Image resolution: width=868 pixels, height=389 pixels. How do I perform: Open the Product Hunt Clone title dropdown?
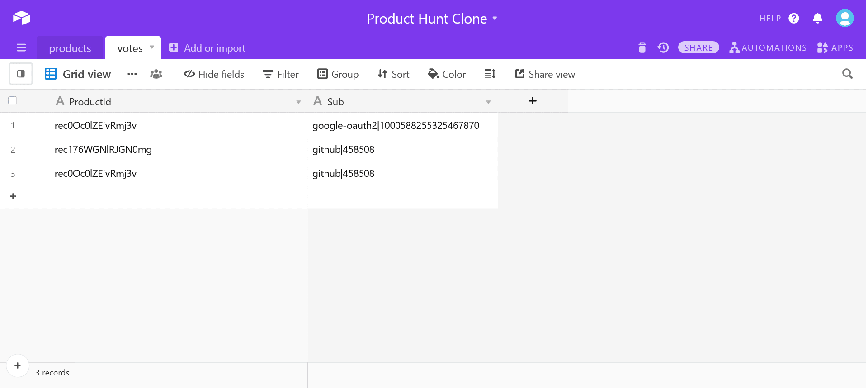[x=495, y=18]
